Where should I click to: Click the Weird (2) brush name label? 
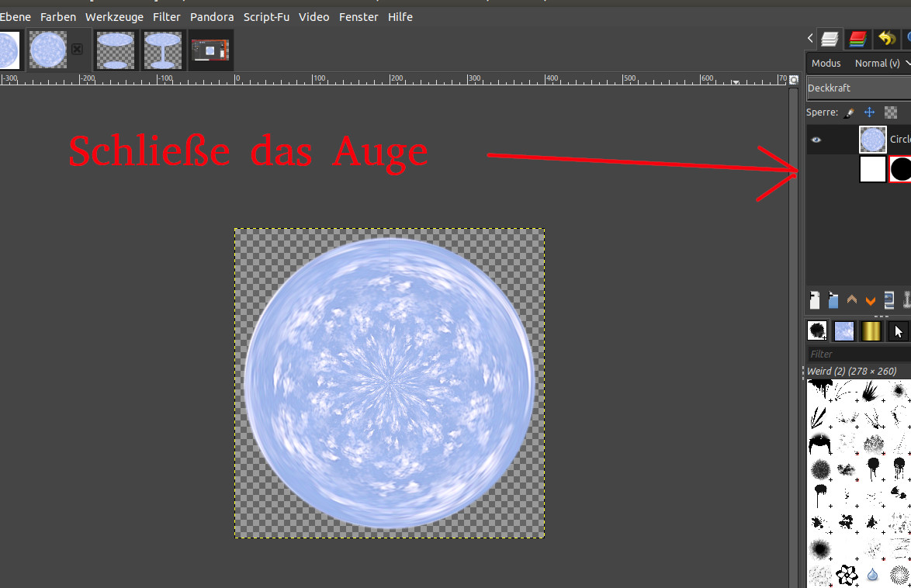point(852,371)
